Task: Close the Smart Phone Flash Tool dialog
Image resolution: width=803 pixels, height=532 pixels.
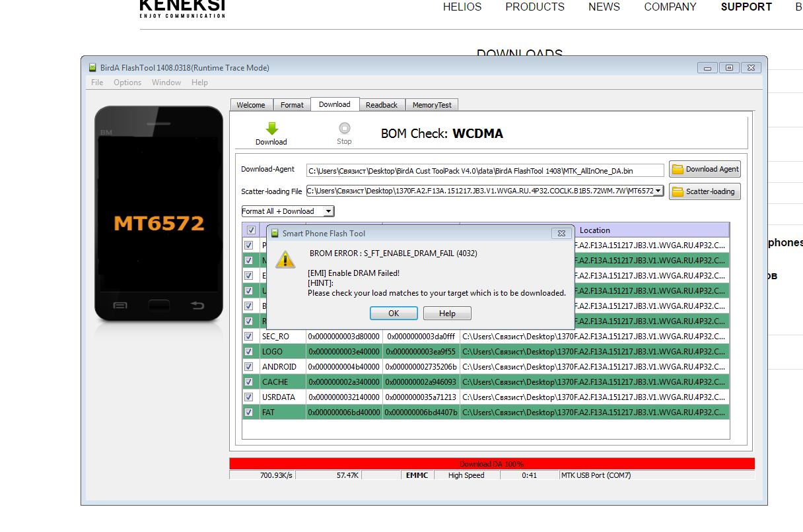Action: 561,233
